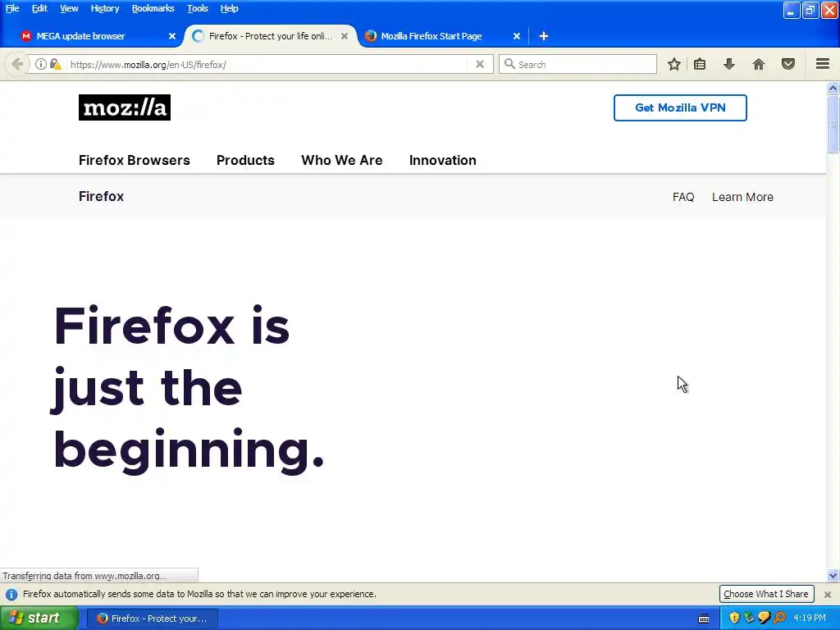The width and height of the screenshot is (840, 630).
Task: Click the vertical scrollbar thumb
Action: [833, 125]
